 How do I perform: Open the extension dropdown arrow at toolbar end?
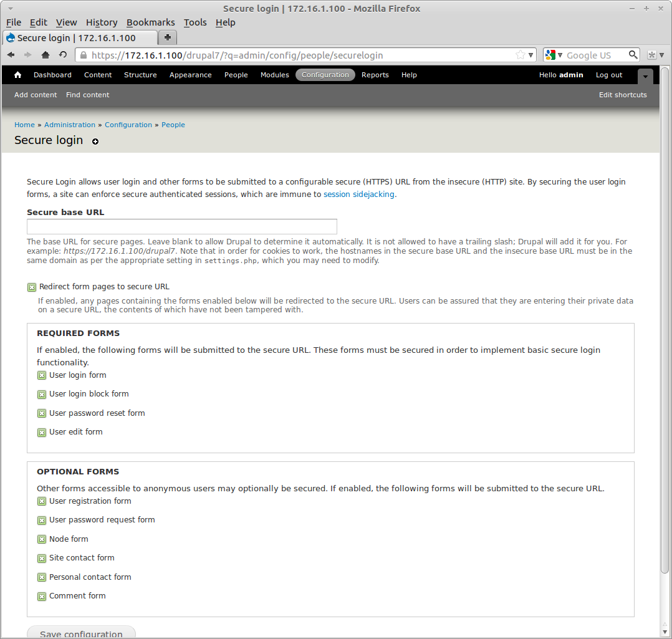662,55
